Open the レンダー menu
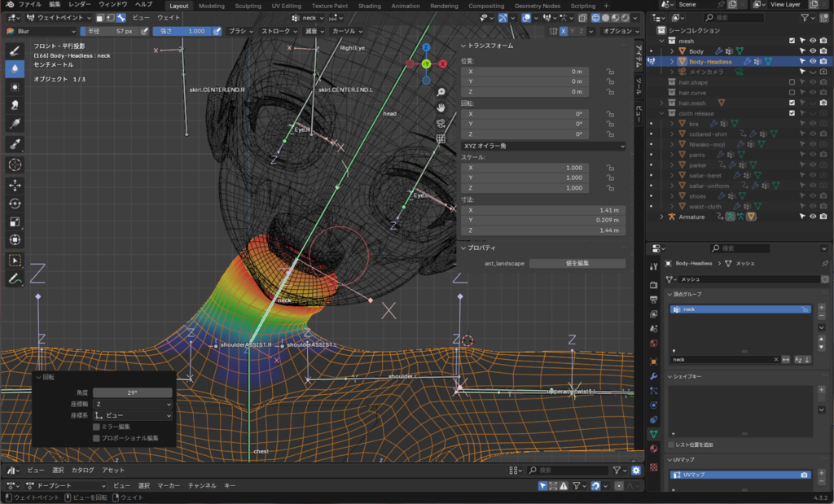Image resolution: width=834 pixels, height=504 pixels. coord(80,5)
